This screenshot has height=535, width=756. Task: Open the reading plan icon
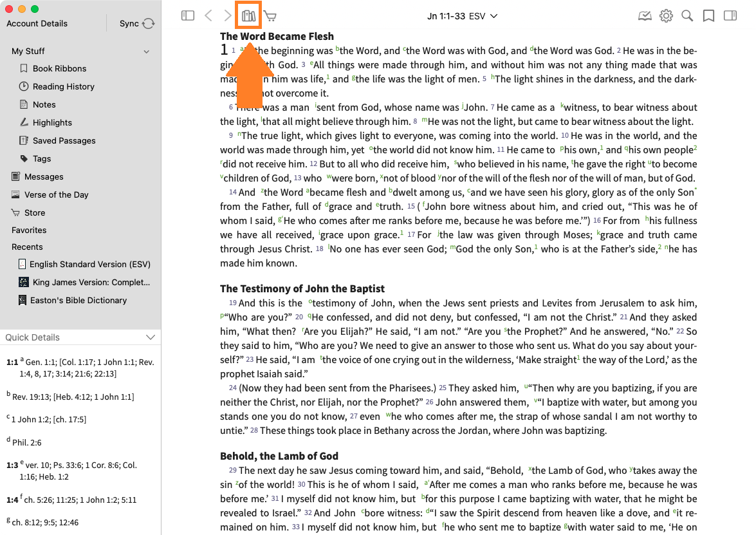pyautogui.click(x=645, y=16)
